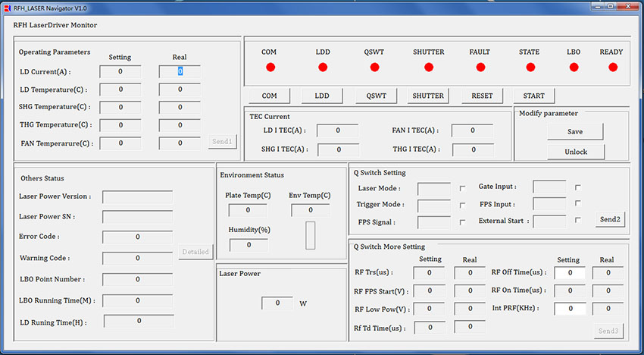
Task: Enable the Gate Input checkbox
Action: 578,187
